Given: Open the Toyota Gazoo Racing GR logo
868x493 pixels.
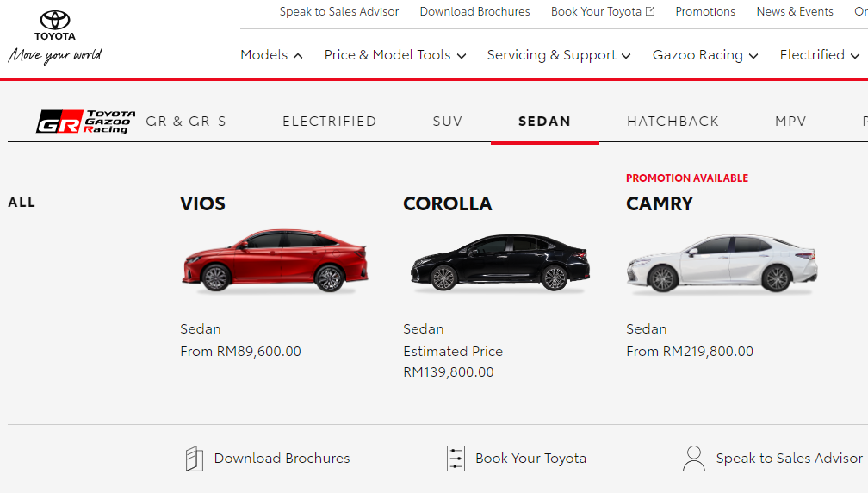Looking at the screenshot, I should [x=86, y=122].
